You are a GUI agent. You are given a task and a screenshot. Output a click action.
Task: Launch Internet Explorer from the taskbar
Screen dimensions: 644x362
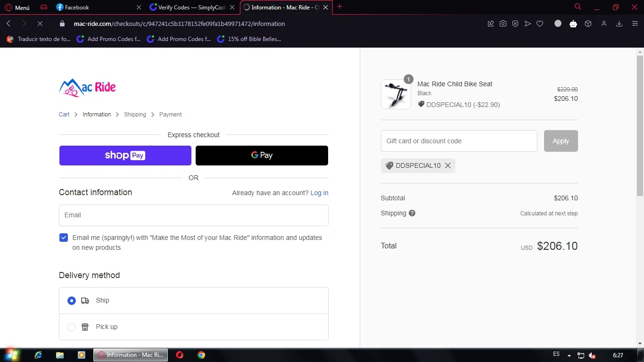click(38, 355)
